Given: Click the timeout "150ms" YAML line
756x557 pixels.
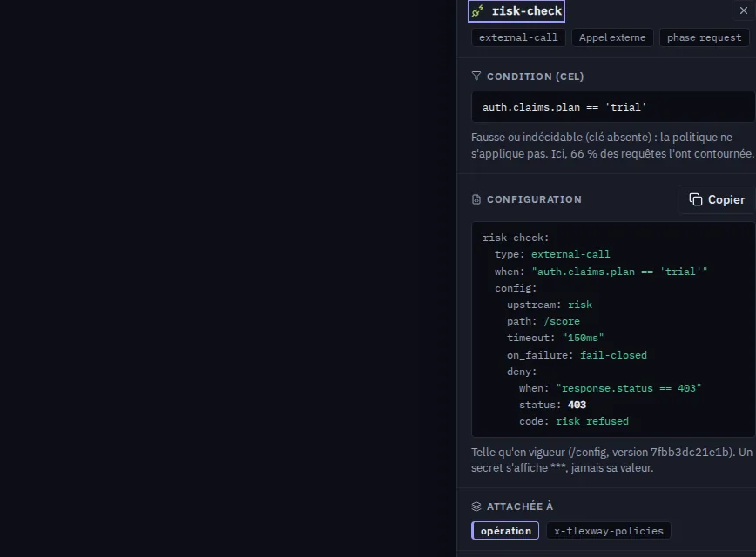Looking at the screenshot, I should point(555,338).
